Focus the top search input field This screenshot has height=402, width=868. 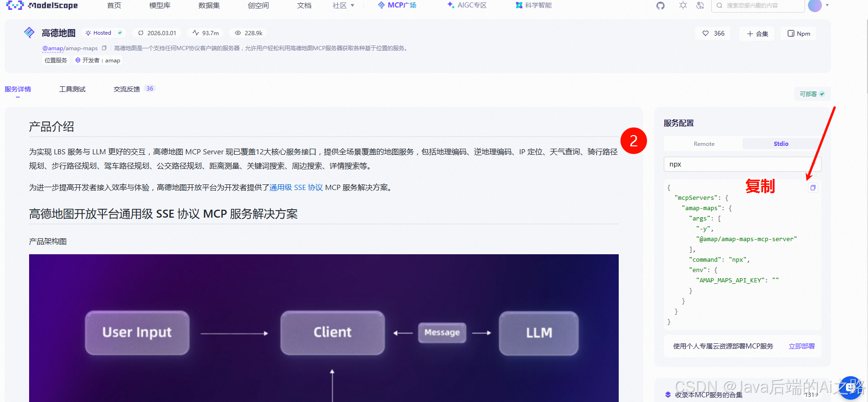[758, 6]
